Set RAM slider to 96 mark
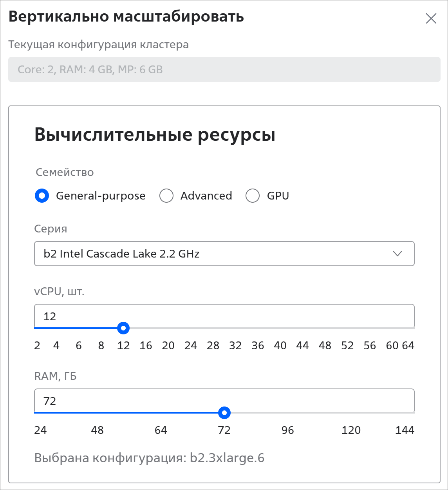 [x=287, y=413]
